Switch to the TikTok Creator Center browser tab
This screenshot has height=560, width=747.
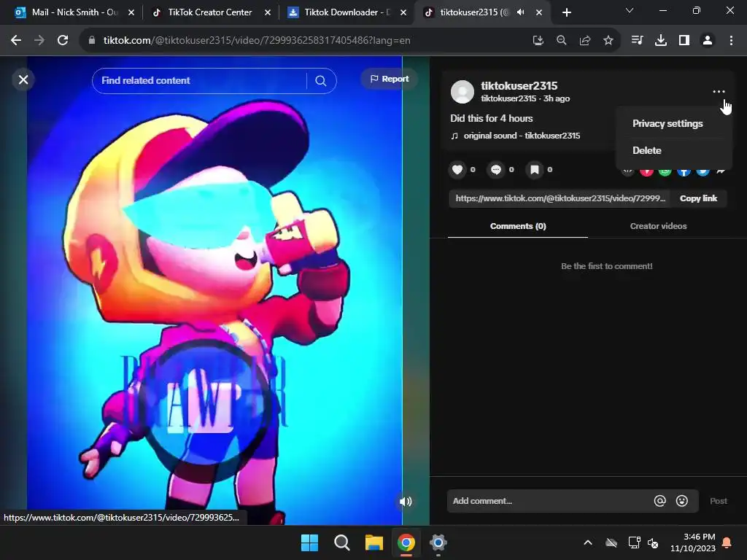(x=208, y=12)
